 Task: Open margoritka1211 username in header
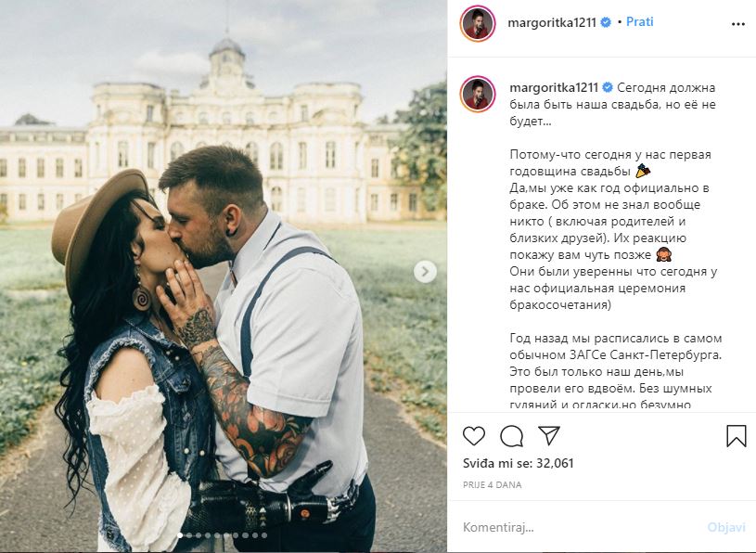[x=552, y=22]
